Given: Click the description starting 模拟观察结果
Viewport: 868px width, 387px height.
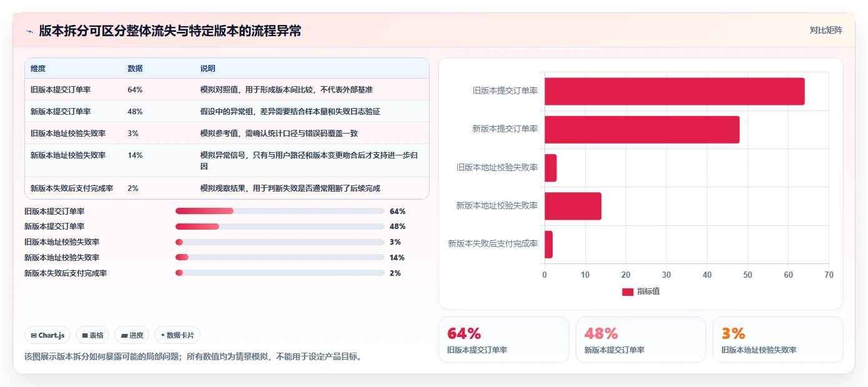Looking at the screenshot, I should tap(290, 189).
